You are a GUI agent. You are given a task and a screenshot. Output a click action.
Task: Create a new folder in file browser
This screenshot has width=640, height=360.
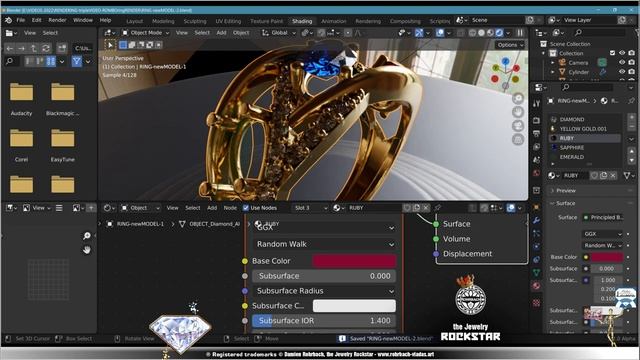pyautogui.click(x=62, y=49)
